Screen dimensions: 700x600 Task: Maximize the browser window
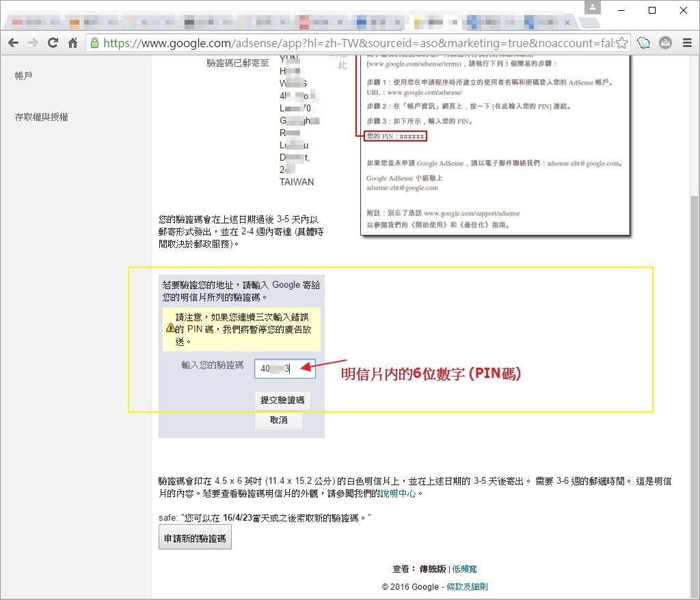click(651, 10)
